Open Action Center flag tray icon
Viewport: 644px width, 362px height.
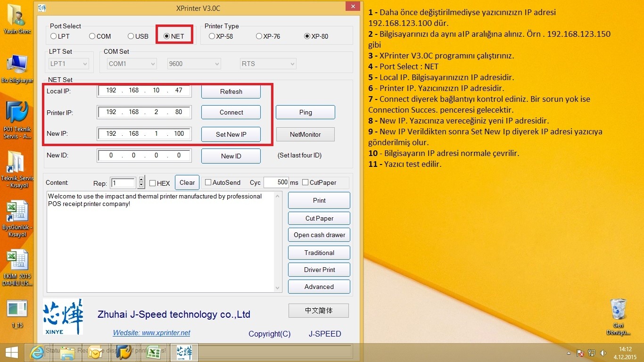[x=580, y=353]
